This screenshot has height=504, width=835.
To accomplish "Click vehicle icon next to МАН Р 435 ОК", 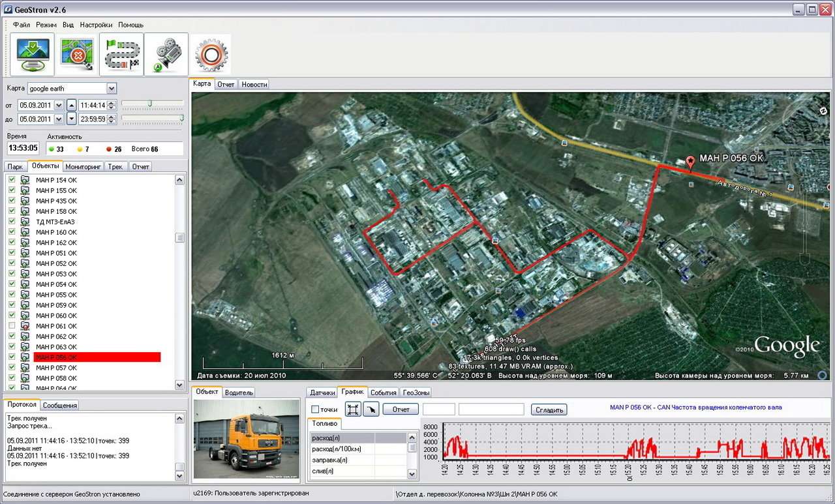I will click(x=25, y=201).
